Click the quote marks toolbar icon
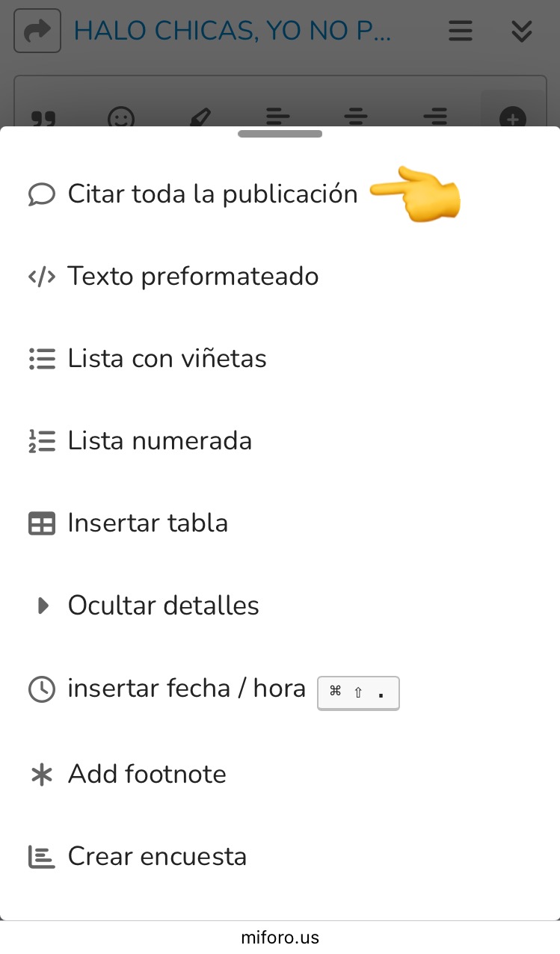The image size is (560, 954). (x=44, y=117)
